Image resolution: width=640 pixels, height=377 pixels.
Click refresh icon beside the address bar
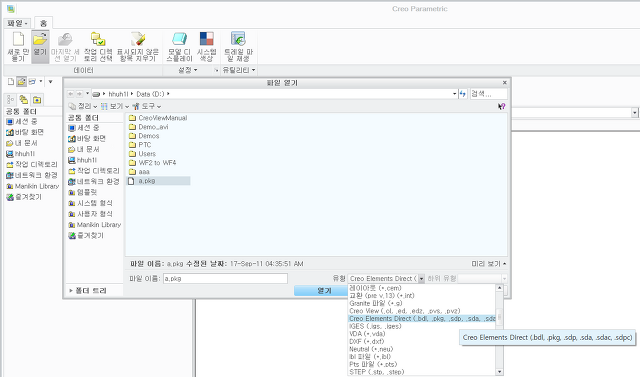click(x=463, y=94)
